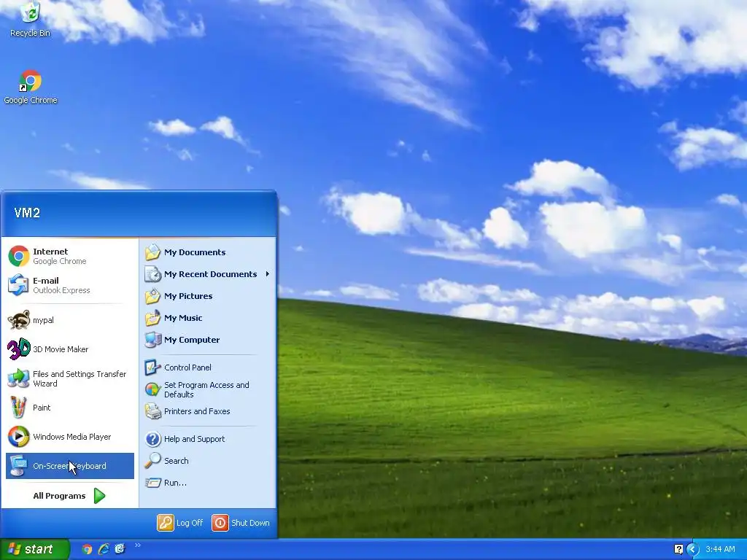The image size is (747, 560).
Task: Open the Google Chrome desktop shortcut
Action: pyautogui.click(x=30, y=87)
